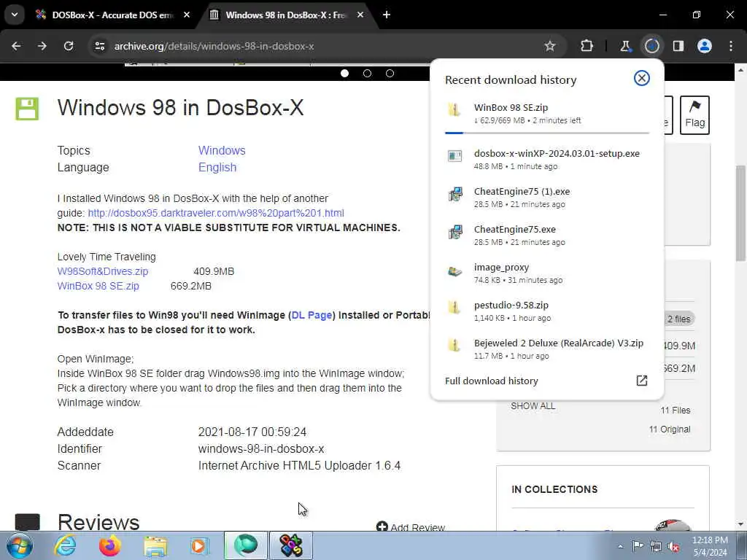Launch Internet Explorer from taskbar
The width and height of the screenshot is (747, 560).
[x=65, y=545]
